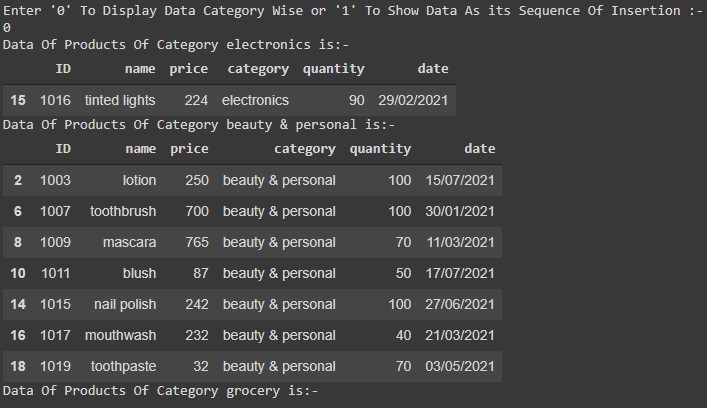Select ID 1015 cell
The image size is (707, 408).
pyautogui.click(x=55, y=304)
